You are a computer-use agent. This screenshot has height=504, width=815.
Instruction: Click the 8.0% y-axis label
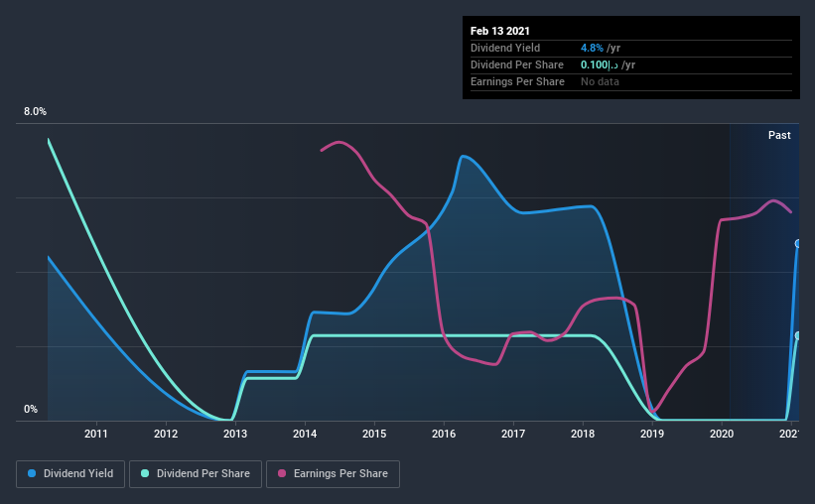point(35,111)
